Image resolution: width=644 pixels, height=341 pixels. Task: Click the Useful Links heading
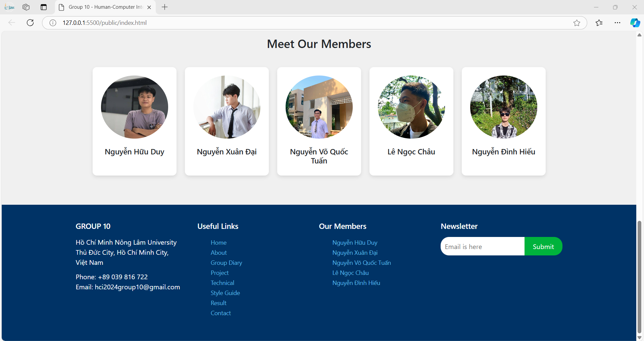(218, 226)
